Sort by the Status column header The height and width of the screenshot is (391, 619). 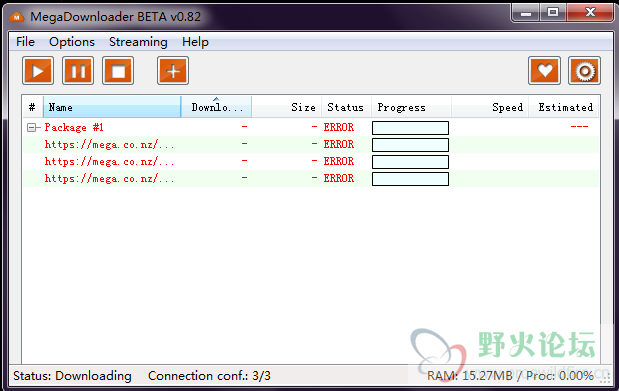[x=346, y=107]
